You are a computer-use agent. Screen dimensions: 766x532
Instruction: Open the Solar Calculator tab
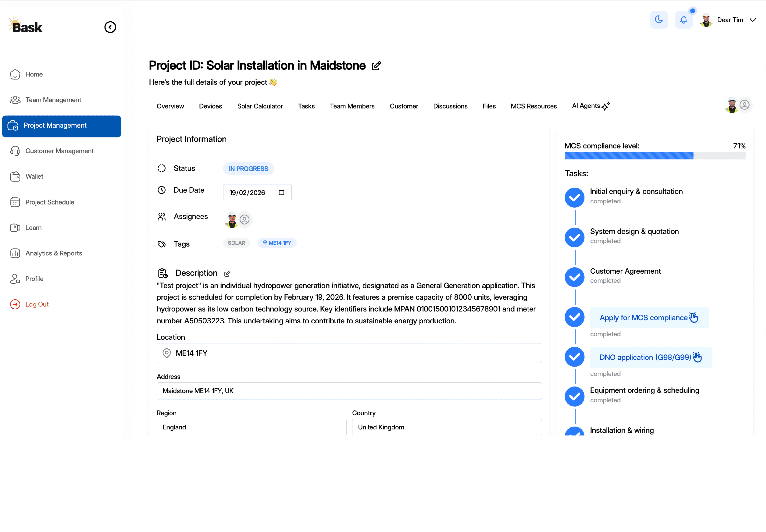pos(260,106)
